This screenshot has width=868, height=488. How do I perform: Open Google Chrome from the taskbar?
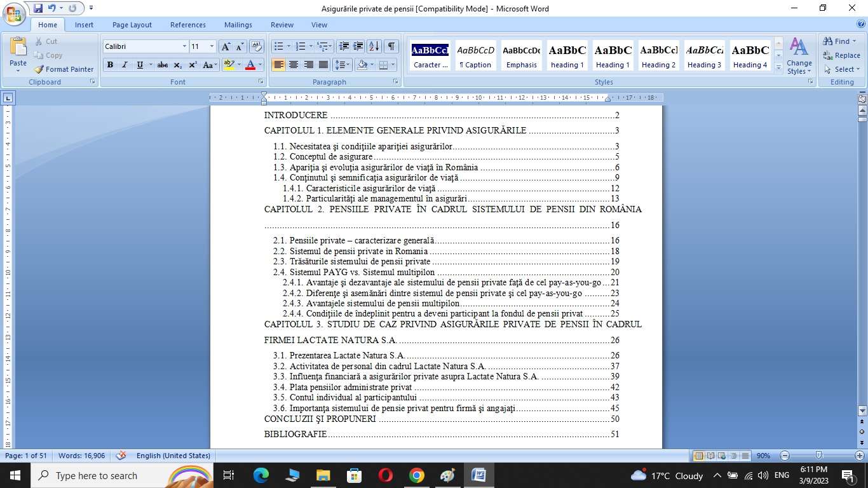tap(416, 475)
